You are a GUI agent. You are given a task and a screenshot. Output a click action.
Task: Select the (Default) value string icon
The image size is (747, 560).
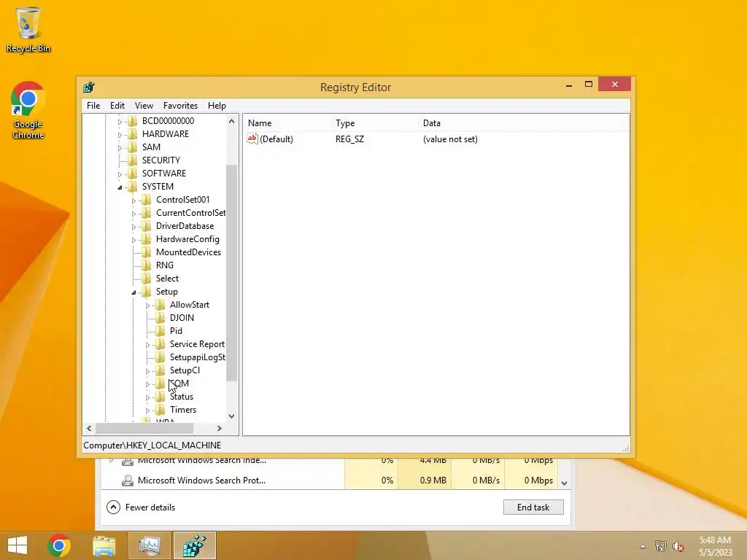(252, 139)
